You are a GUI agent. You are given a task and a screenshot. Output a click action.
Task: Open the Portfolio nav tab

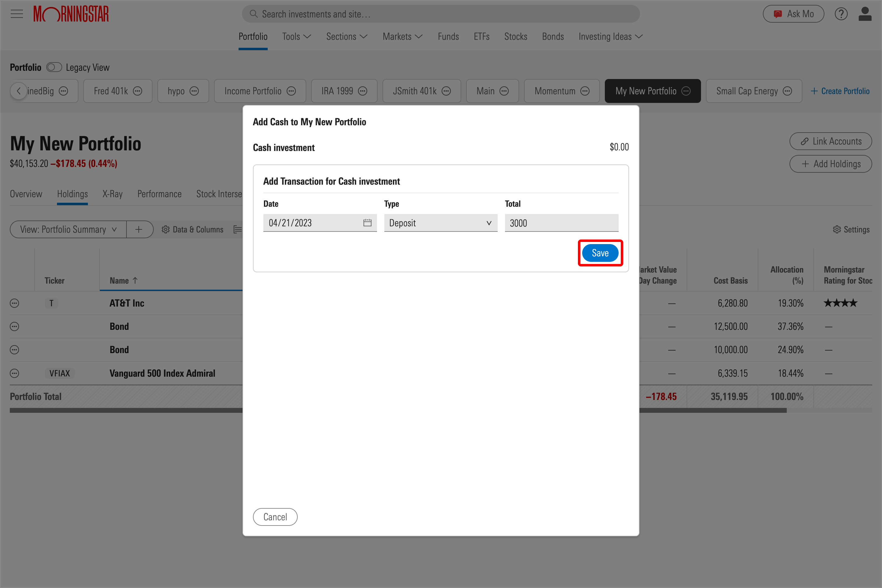click(x=253, y=36)
